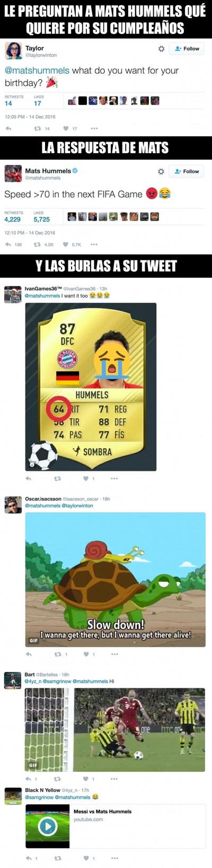Image resolution: width=212 pixels, height=868 pixels.
Task: Click the @matshummels mention in Taylor's tweet
Action: tap(37, 71)
